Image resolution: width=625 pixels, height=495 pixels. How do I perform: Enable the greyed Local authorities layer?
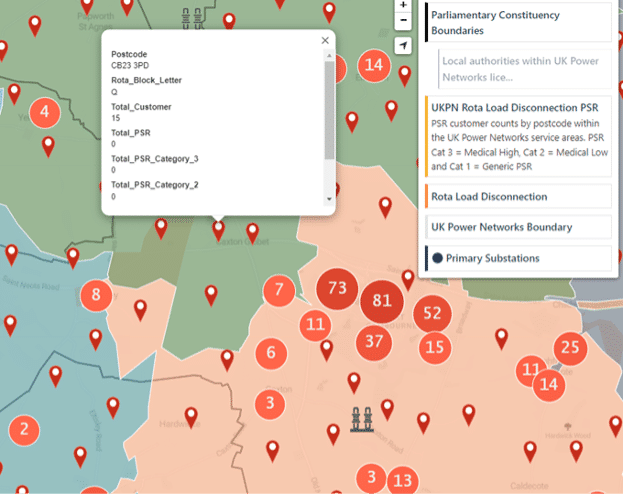tap(521, 69)
